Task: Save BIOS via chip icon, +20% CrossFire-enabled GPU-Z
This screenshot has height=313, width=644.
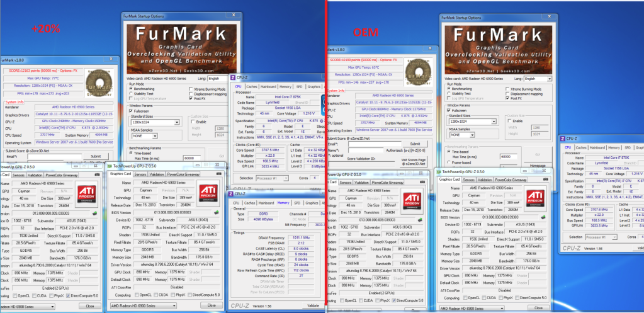Action: tap(94, 213)
